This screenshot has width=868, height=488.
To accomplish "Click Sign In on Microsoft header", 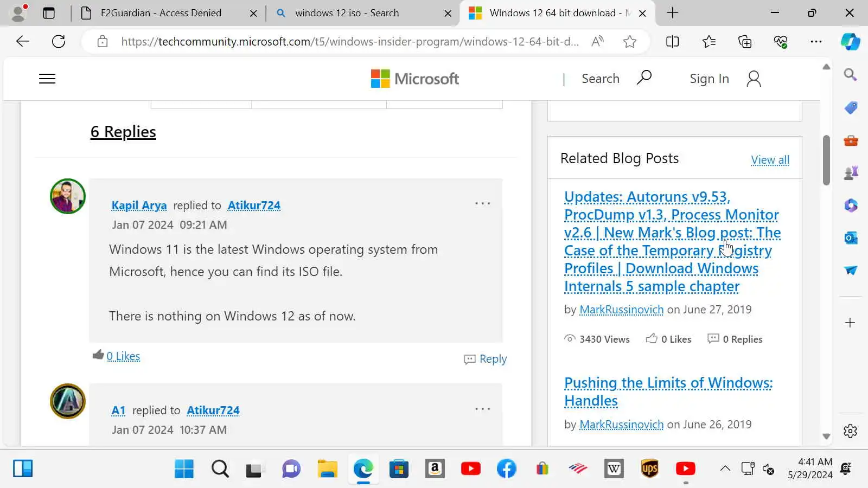I will click(x=709, y=79).
